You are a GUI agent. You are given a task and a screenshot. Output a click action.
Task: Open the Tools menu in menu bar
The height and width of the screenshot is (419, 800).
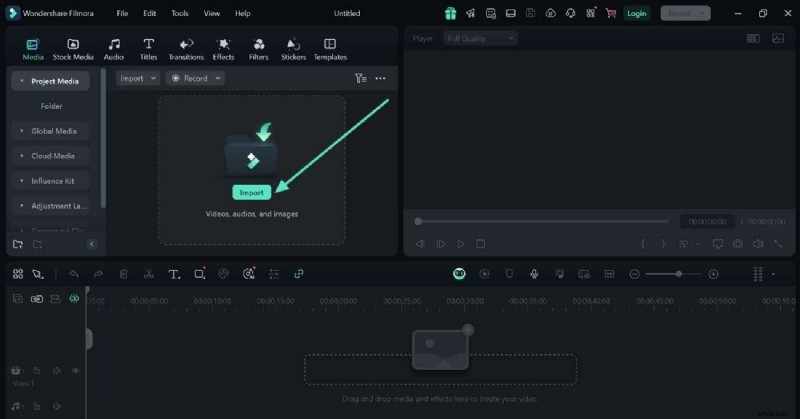pos(179,13)
